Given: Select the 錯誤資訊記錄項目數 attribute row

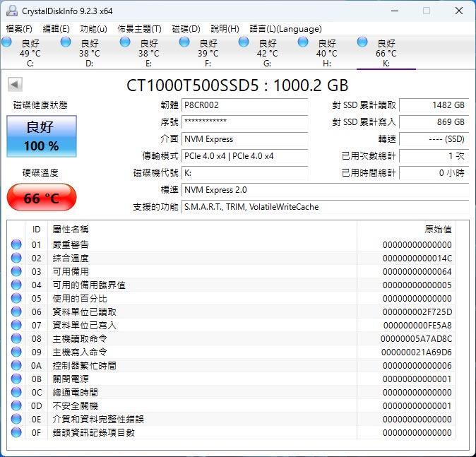Looking at the screenshot, I should [x=232, y=432].
